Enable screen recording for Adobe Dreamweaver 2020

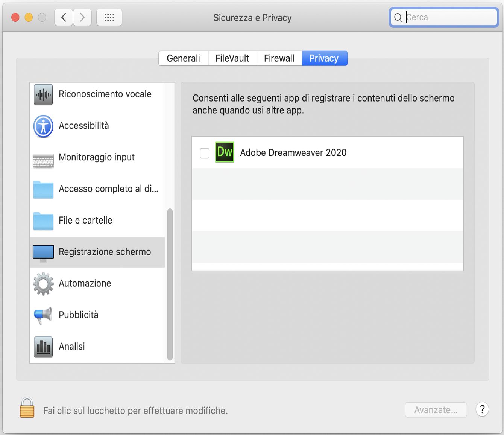[x=205, y=153]
